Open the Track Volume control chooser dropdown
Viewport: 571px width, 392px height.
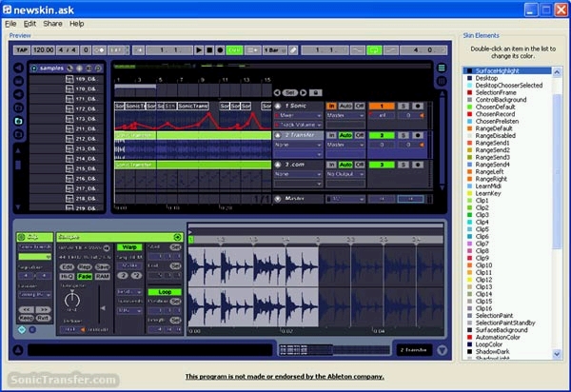pos(298,125)
